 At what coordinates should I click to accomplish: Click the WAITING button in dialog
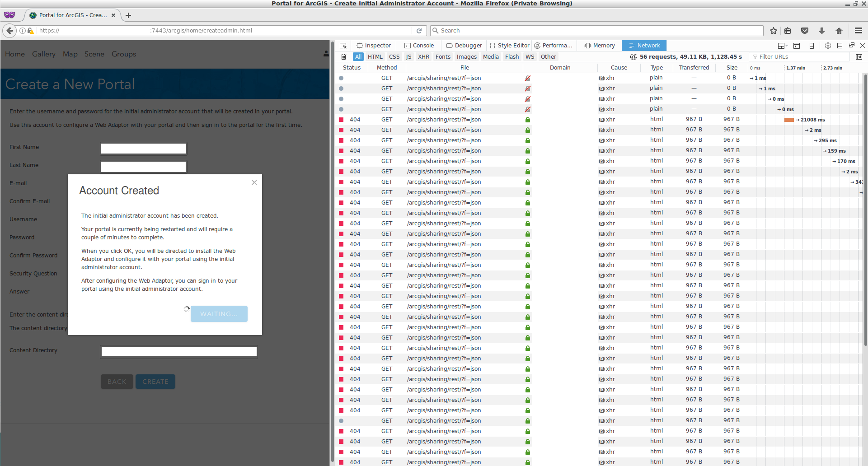point(219,314)
